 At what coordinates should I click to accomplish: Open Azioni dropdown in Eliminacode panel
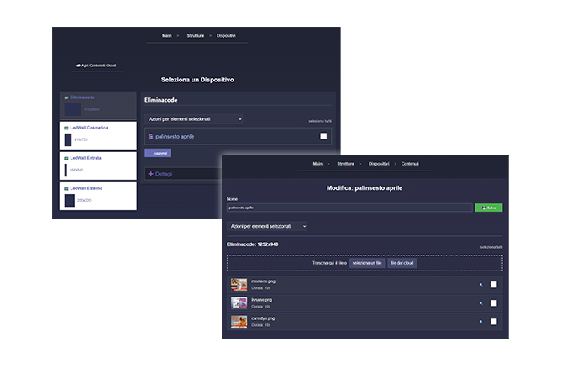pyautogui.click(x=194, y=119)
